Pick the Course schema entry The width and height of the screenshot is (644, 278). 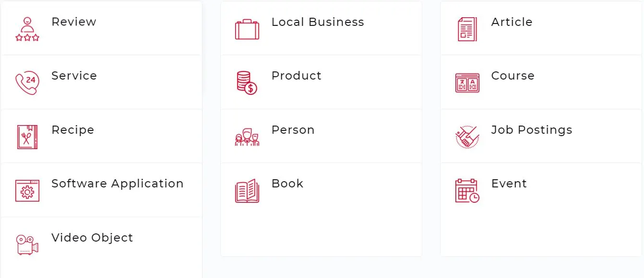[x=513, y=75]
